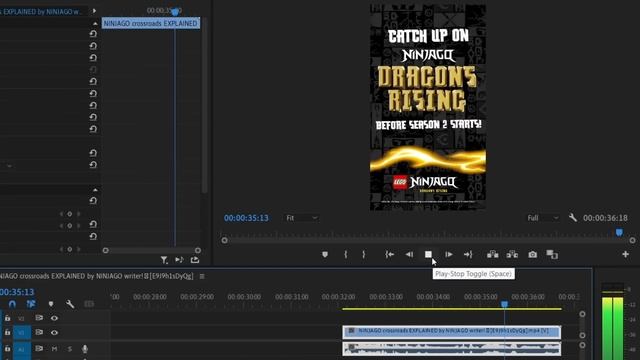Screen dimensions: 640x360
Task: Open the timeline sequence panel menu
Action: 202,276
